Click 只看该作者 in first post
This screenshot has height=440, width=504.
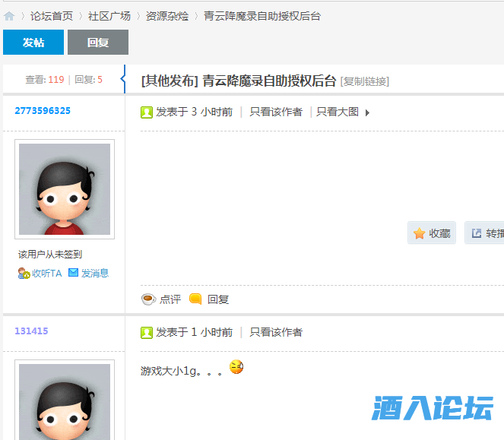point(276,112)
